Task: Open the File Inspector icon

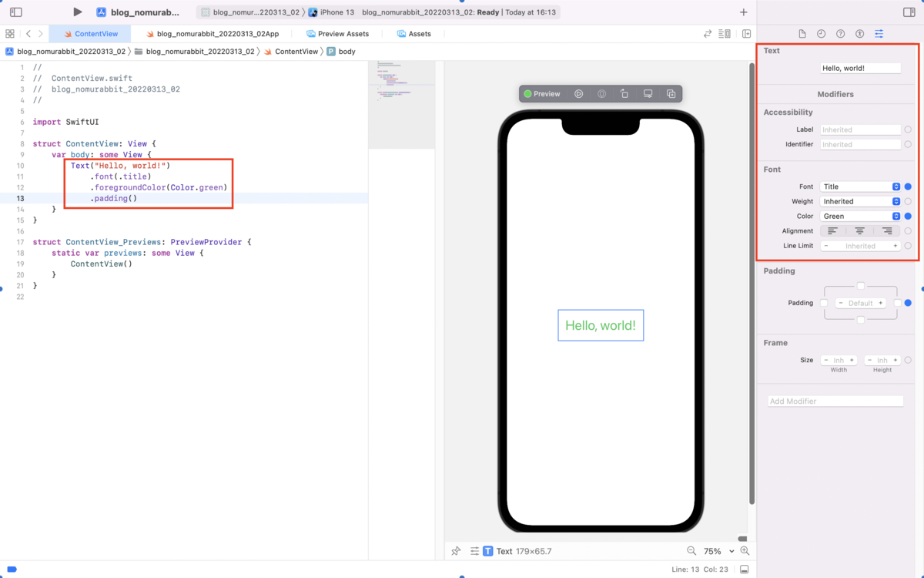Action: click(x=802, y=33)
